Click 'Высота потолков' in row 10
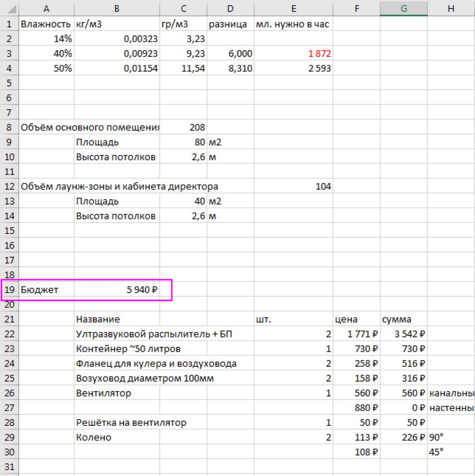Image resolution: width=475 pixels, height=476 pixels. click(x=117, y=157)
